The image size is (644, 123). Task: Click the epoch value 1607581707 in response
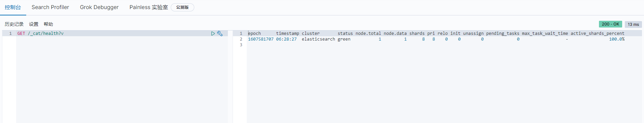[x=260, y=39]
